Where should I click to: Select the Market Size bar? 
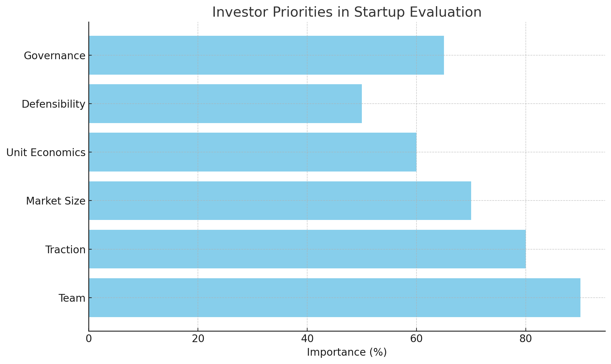click(280, 201)
